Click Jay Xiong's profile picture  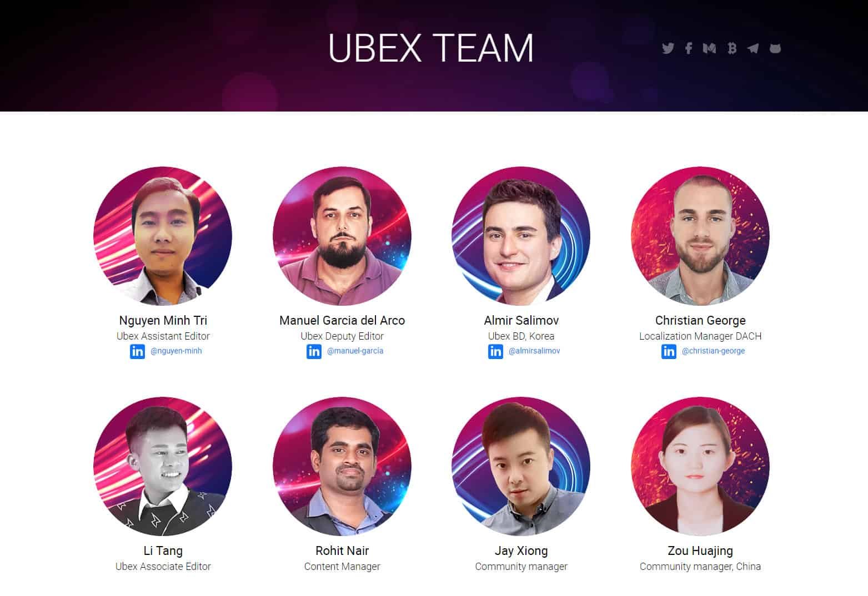(x=521, y=466)
